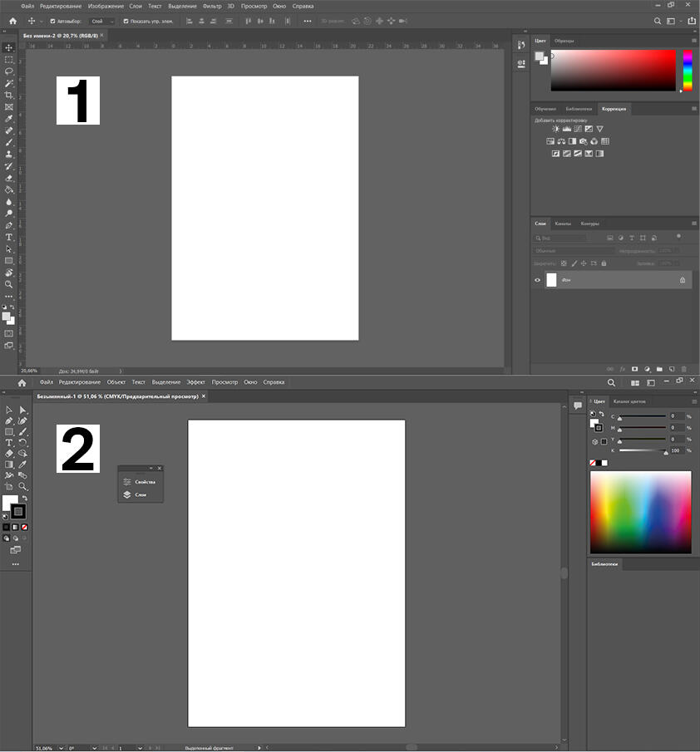700x752 pixels.
Task: Open the Color panel menu in Photoshop
Action: tap(693, 41)
